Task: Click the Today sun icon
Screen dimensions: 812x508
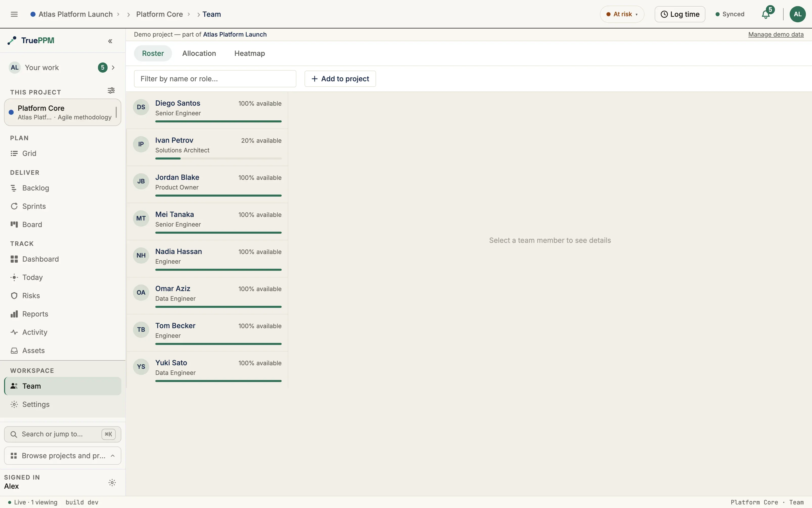Action: coord(14,278)
